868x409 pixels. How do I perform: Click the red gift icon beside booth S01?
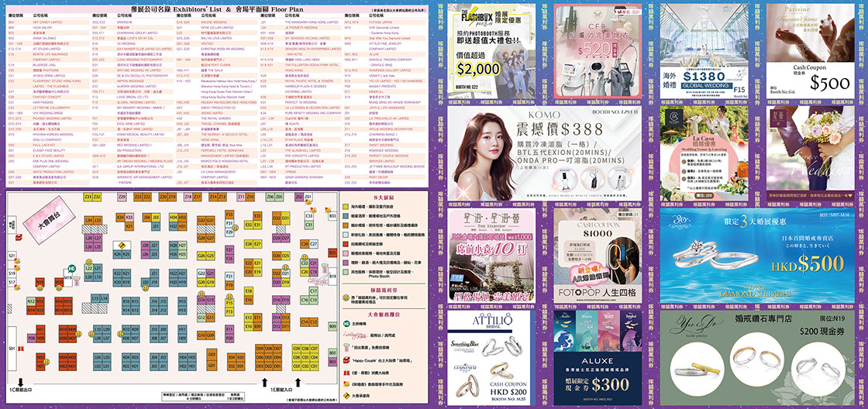point(20,348)
